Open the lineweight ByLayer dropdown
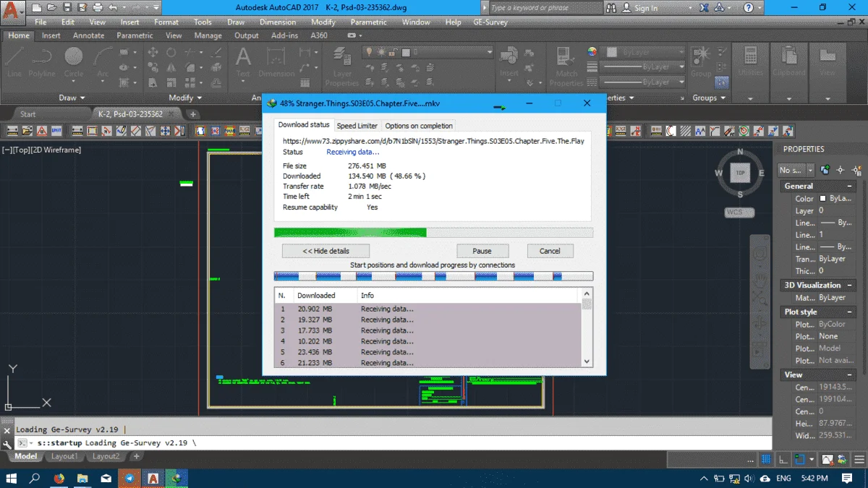Image resolution: width=868 pixels, height=488 pixels. [x=644, y=67]
